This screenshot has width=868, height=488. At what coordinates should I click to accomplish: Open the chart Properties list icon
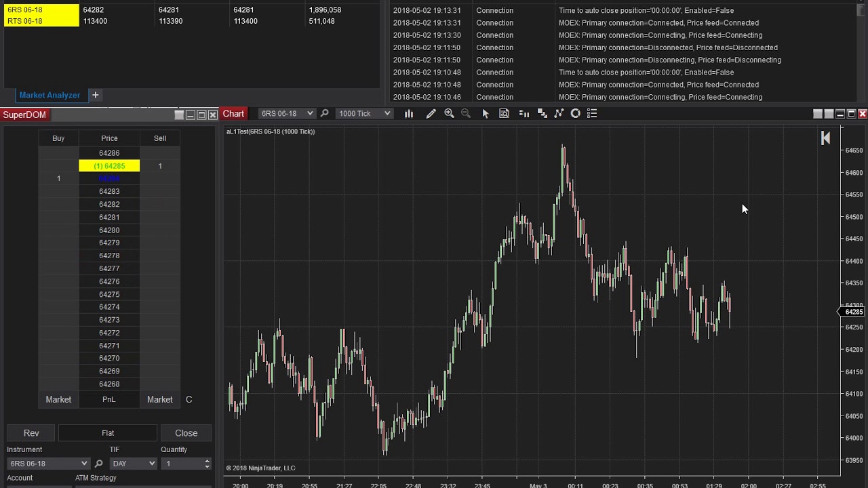[x=592, y=114]
